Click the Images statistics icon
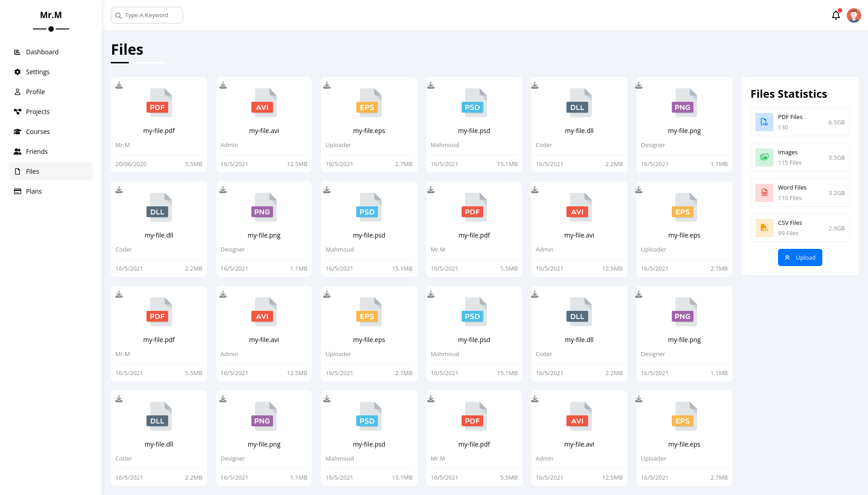 pos(764,157)
